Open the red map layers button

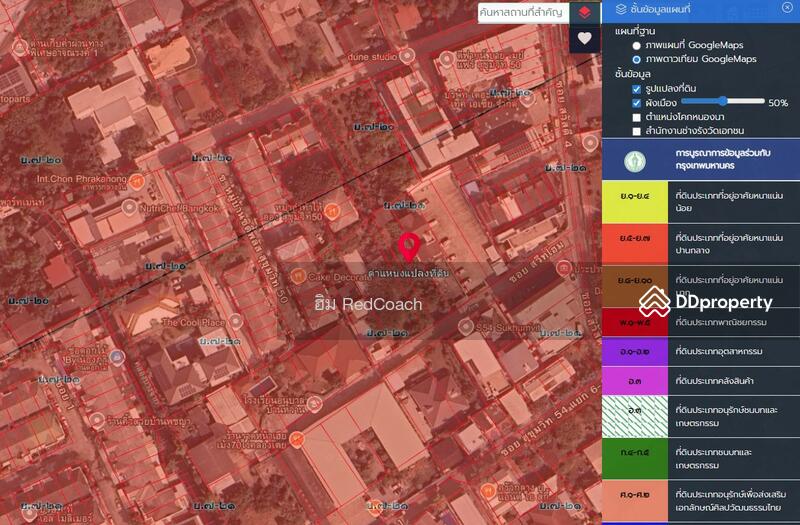[x=585, y=12]
